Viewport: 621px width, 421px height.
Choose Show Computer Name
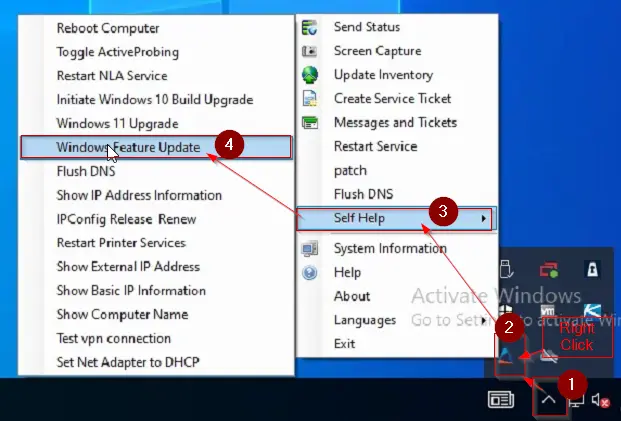157,314
